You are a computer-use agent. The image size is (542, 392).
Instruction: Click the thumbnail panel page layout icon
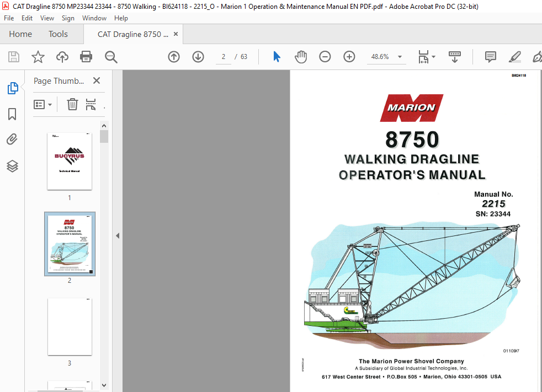pyautogui.click(x=91, y=104)
